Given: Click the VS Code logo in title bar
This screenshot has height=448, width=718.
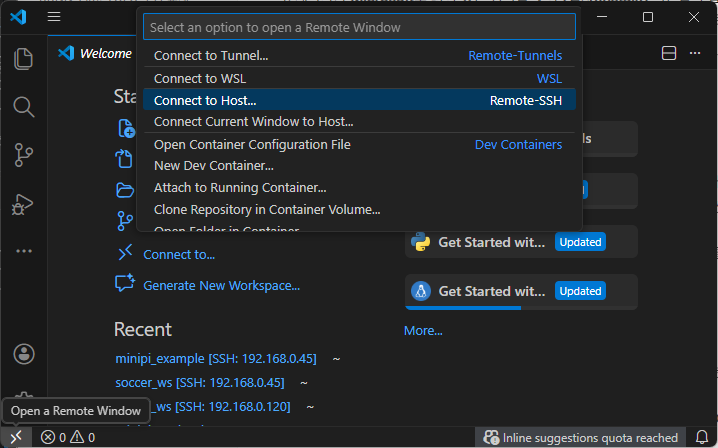Looking at the screenshot, I should coord(18,17).
